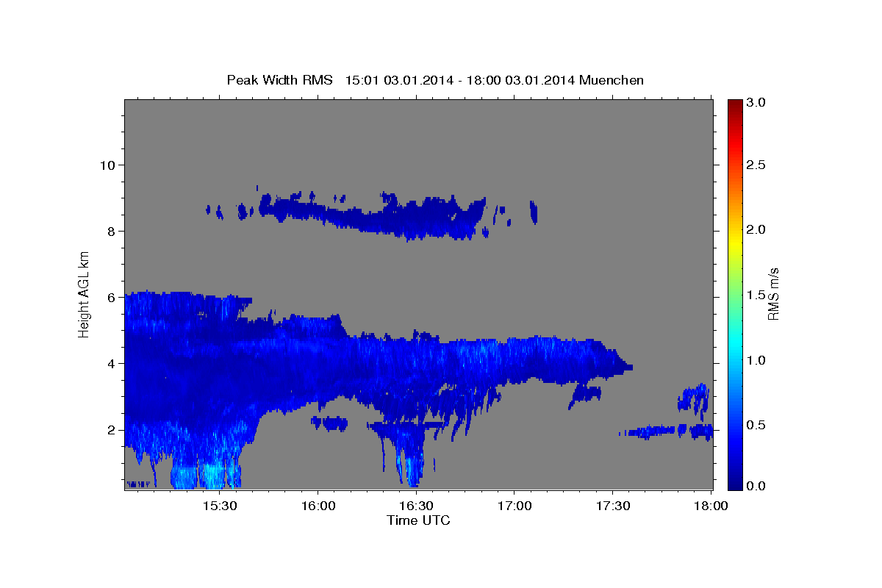Click the 'RMS m/s' colorbar title

pos(773,293)
